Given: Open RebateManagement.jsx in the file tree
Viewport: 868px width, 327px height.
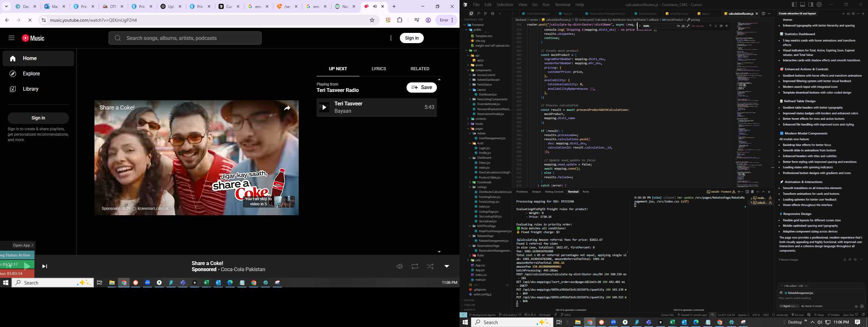Looking at the screenshot, I should 493,241.
